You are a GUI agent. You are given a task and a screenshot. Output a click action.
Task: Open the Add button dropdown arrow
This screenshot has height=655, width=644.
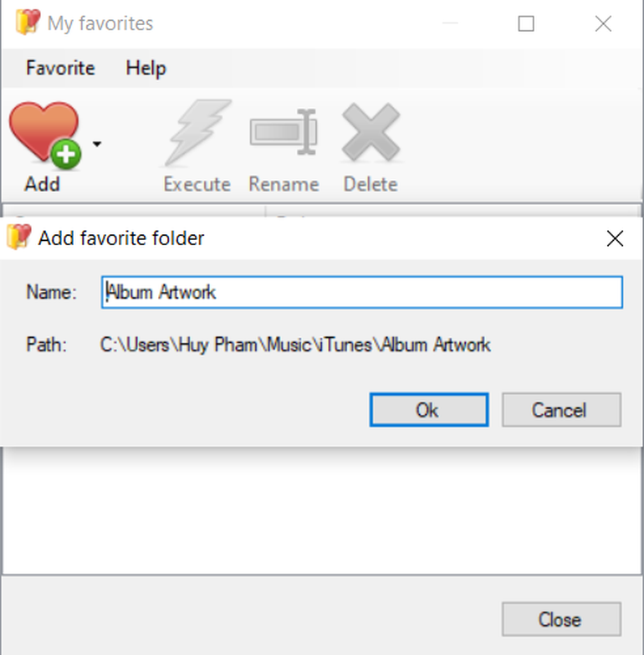tap(97, 144)
